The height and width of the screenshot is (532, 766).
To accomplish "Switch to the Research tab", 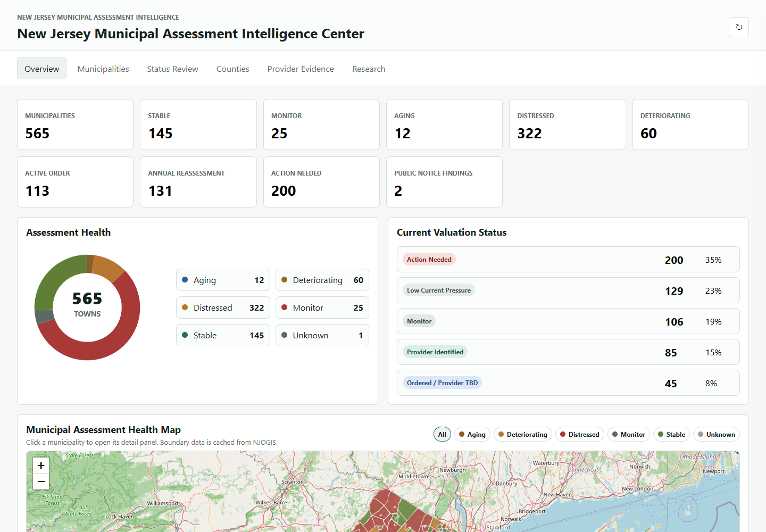I will (369, 69).
